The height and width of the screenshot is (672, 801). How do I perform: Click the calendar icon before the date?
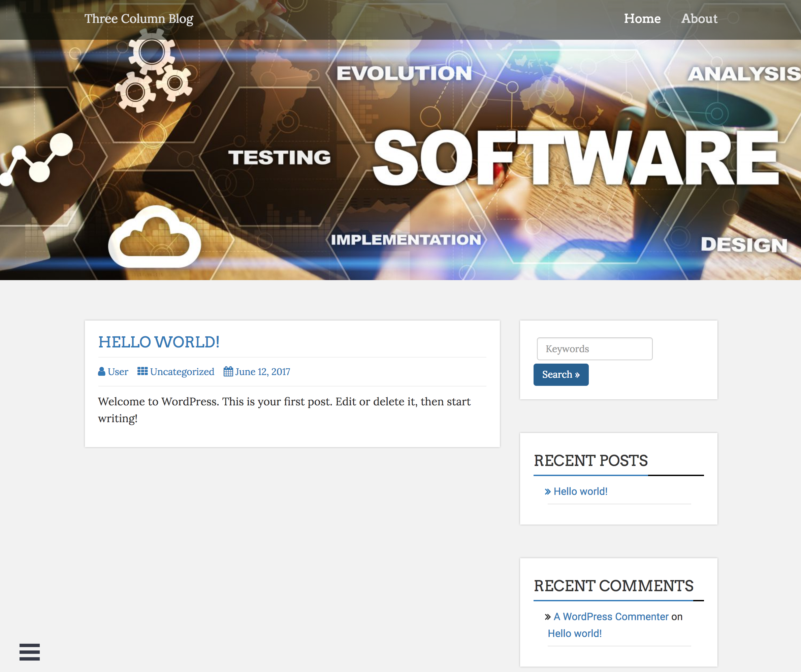[x=228, y=371]
